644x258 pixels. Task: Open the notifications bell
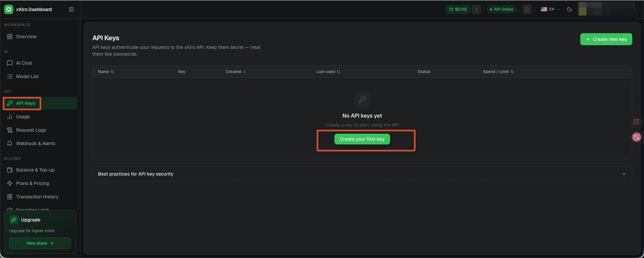[527, 9]
